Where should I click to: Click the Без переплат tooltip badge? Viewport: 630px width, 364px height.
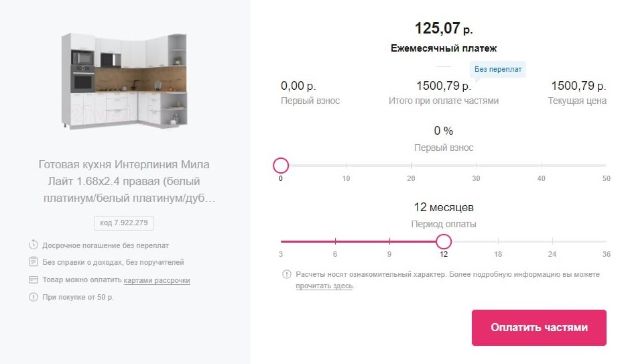tap(498, 69)
